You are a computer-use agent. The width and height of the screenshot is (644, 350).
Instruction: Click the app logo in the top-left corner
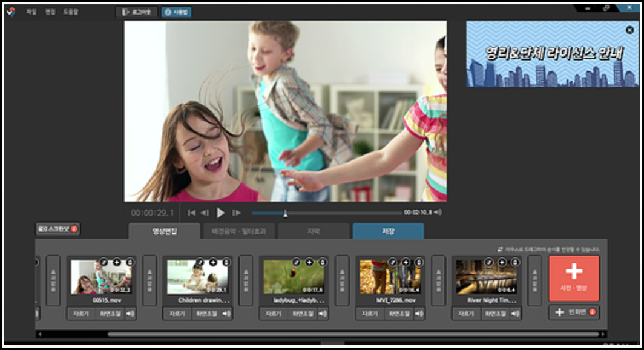11,12
